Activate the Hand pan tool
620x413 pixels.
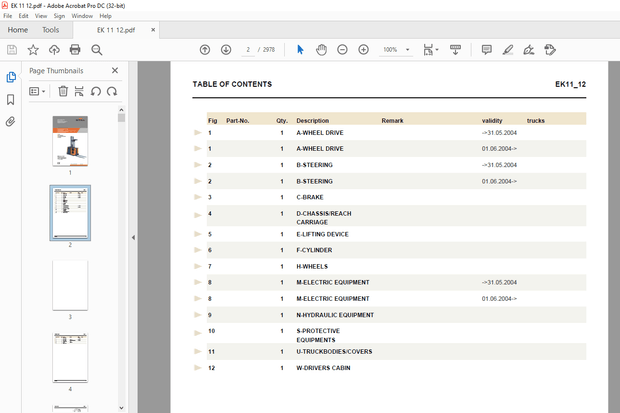coord(321,49)
